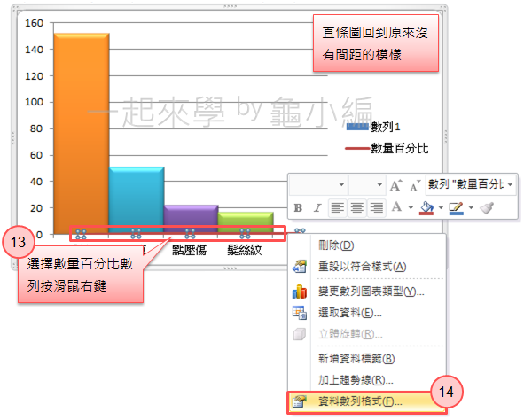Click the 數量百分比 legend entry
The width and height of the screenshot is (524, 420).
point(387,148)
